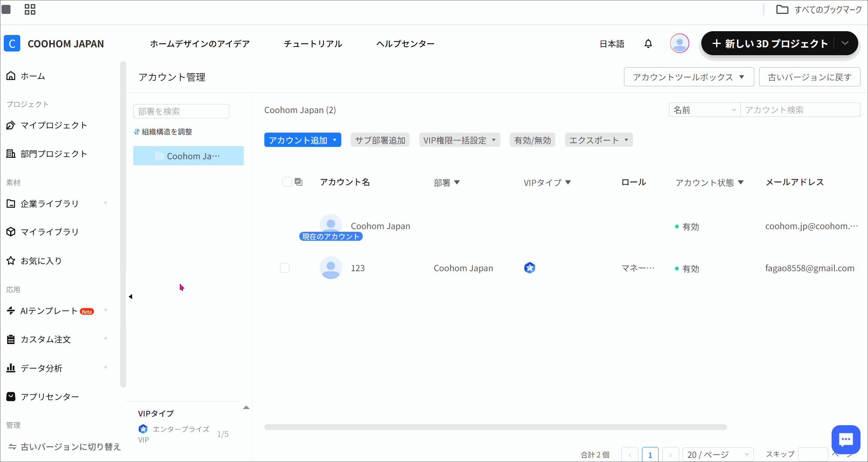Open the アカウントツールボックス dropdown

[689, 77]
